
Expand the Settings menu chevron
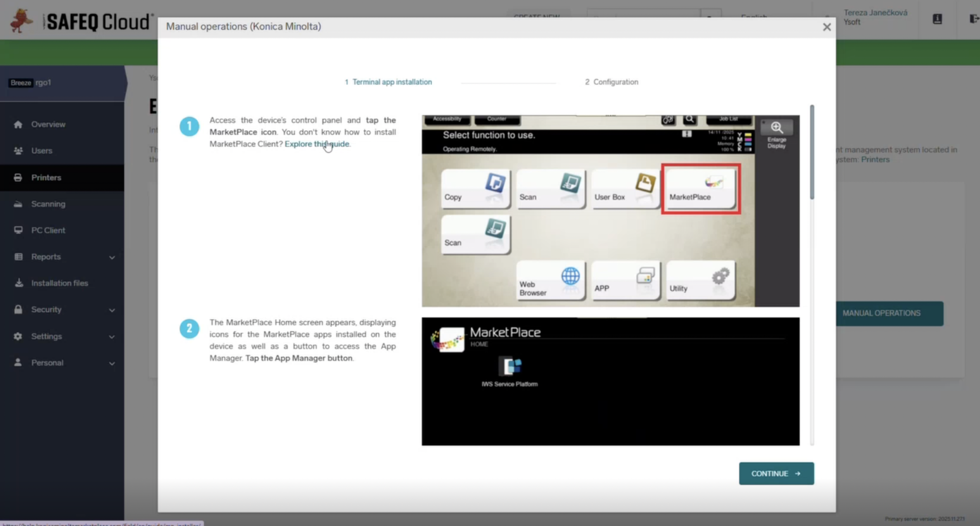click(x=112, y=337)
